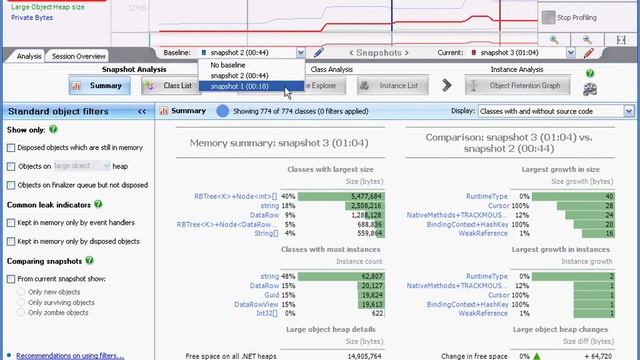Select Only new objects radio button
The image size is (640, 360).
[21, 292]
